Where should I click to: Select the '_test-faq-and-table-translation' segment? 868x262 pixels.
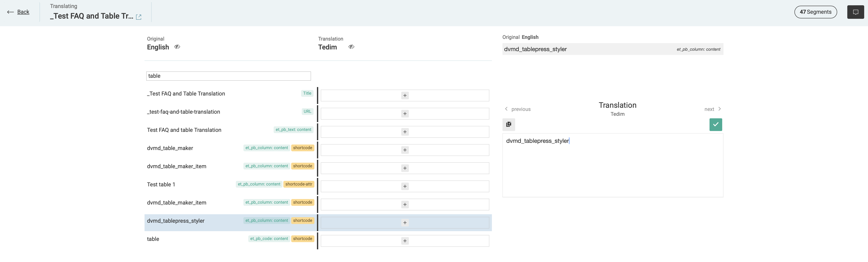[x=183, y=112]
